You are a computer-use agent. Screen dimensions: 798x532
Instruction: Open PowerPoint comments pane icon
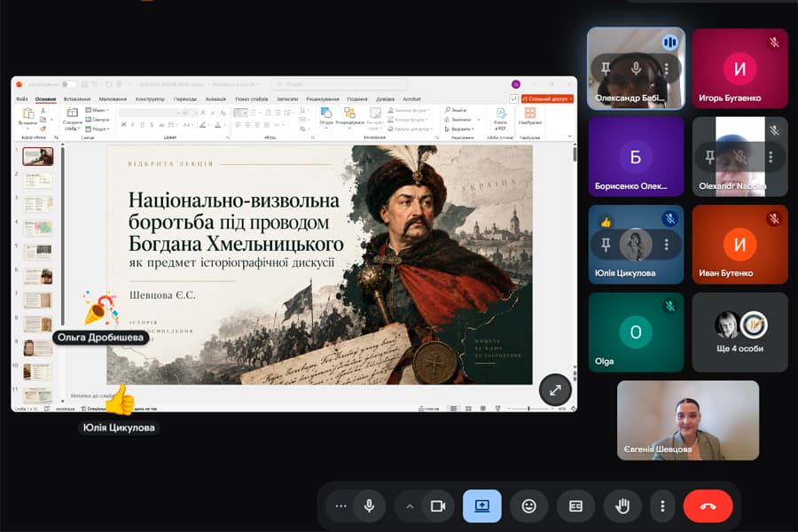point(514,98)
